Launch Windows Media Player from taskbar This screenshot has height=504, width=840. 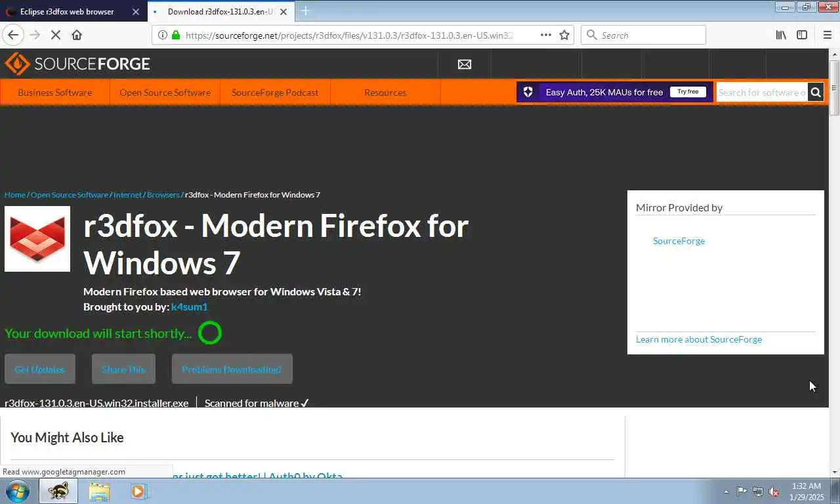[138, 491]
